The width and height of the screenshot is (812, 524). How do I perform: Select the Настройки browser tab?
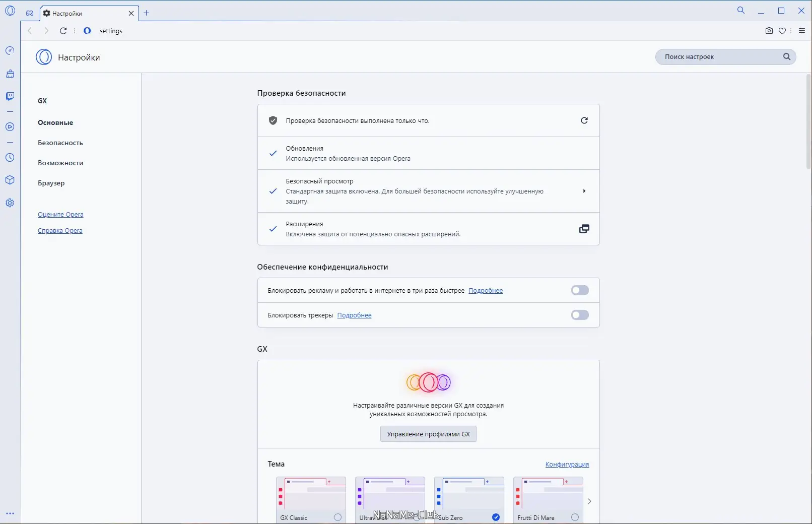(x=90, y=14)
